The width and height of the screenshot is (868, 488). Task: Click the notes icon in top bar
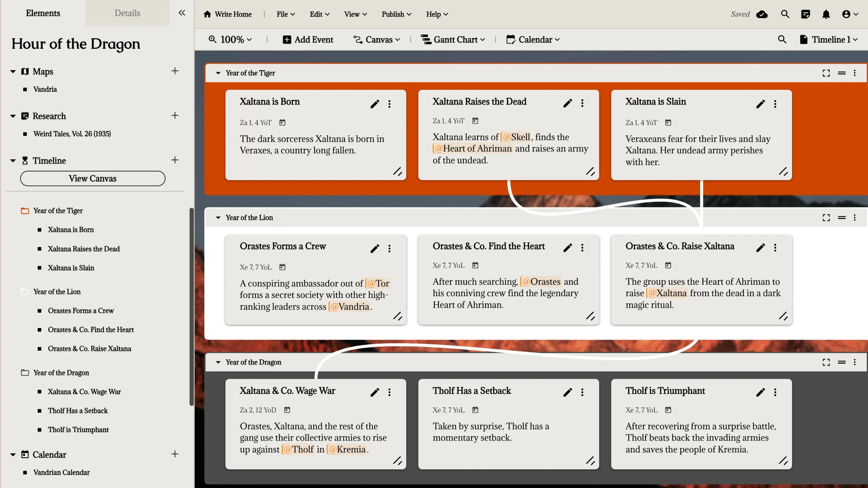tap(805, 14)
